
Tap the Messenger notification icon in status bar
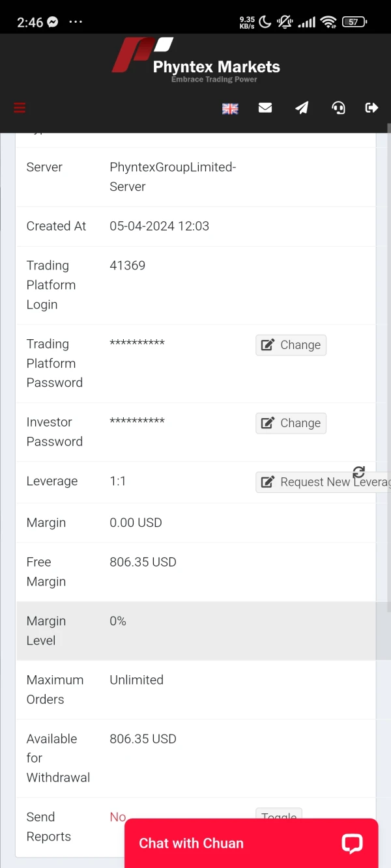[x=52, y=22]
